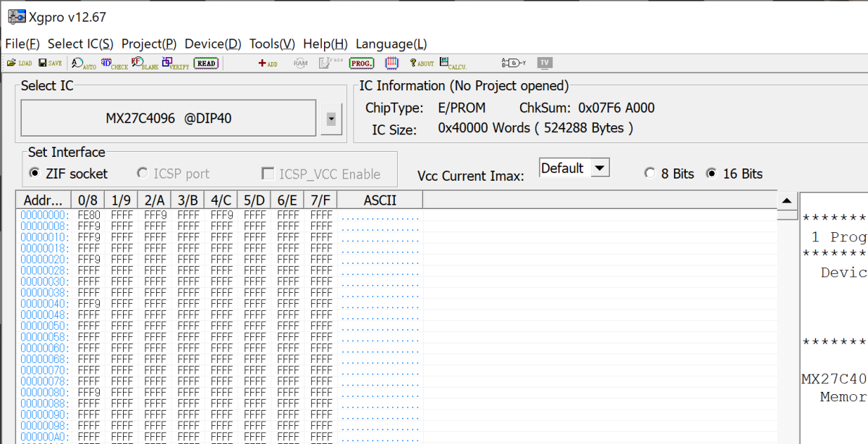The height and width of the screenshot is (444, 868).
Task: Click address 00000000 in the hex table
Action: coord(45,215)
